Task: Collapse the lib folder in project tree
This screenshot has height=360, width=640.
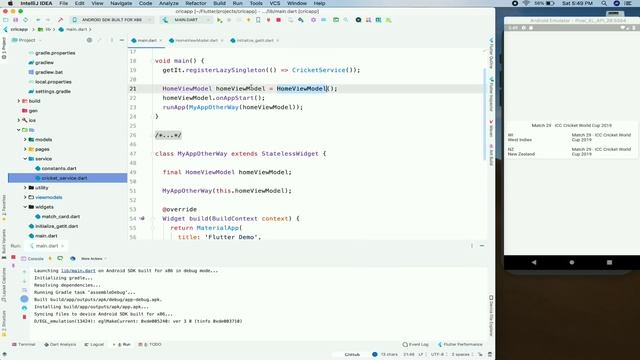Action: pos(19,130)
